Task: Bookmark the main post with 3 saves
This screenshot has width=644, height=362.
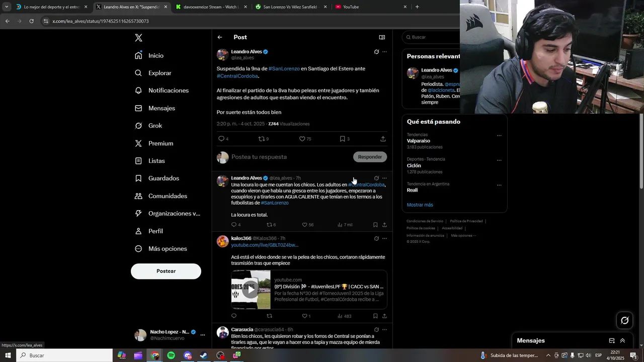Action: 344,139
